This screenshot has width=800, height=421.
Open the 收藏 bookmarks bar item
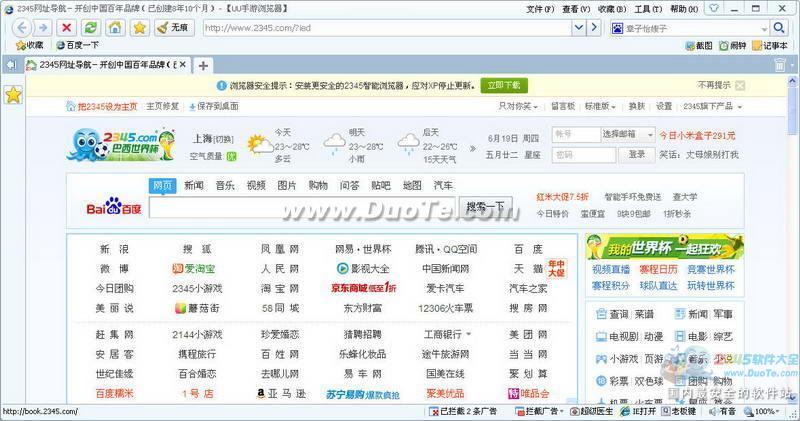click(30, 45)
